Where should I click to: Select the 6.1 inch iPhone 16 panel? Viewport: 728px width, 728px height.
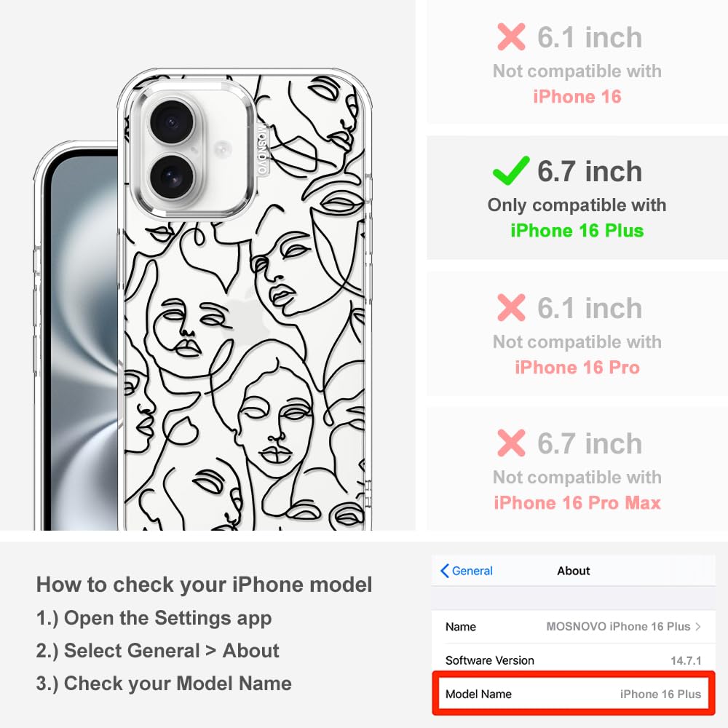[577, 62]
